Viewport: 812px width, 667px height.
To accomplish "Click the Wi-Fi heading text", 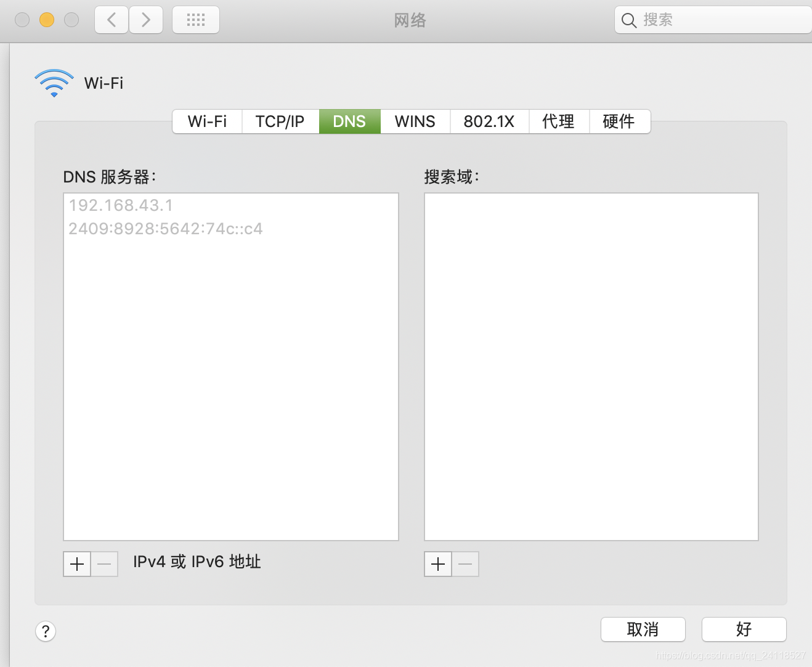I will coord(104,83).
